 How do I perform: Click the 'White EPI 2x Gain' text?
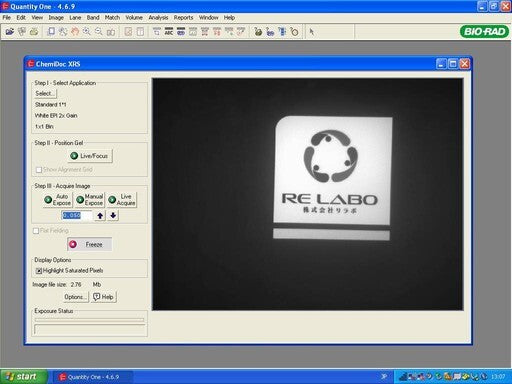56,116
